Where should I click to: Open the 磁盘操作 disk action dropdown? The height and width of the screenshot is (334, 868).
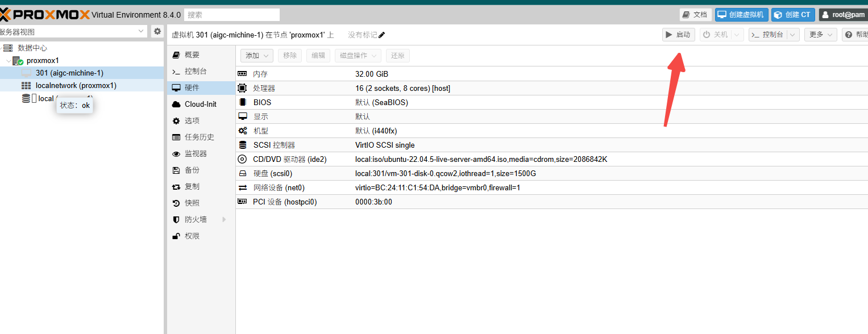click(x=358, y=55)
